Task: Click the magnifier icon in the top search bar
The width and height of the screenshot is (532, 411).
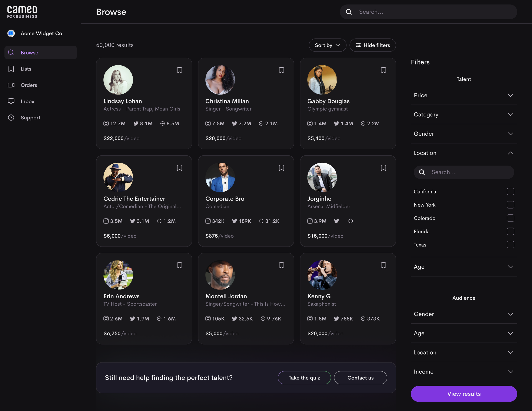Action: tap(349, 12)
